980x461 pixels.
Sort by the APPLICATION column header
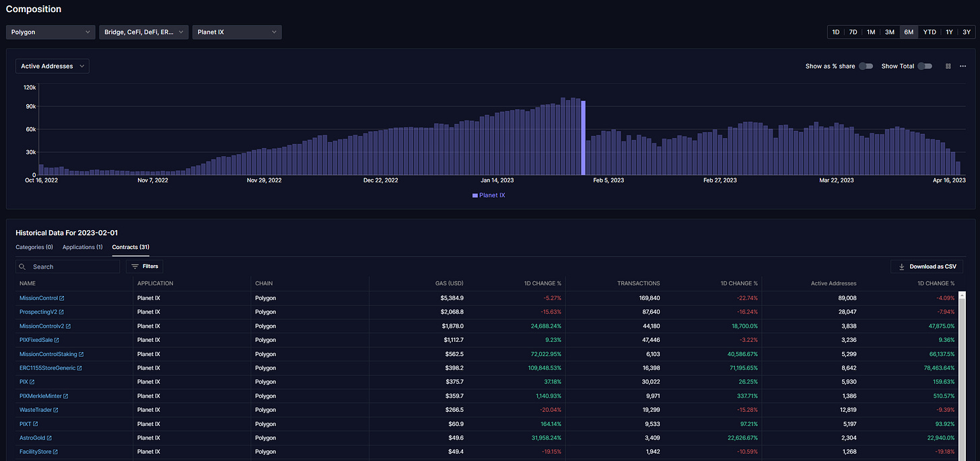[155, 283]
